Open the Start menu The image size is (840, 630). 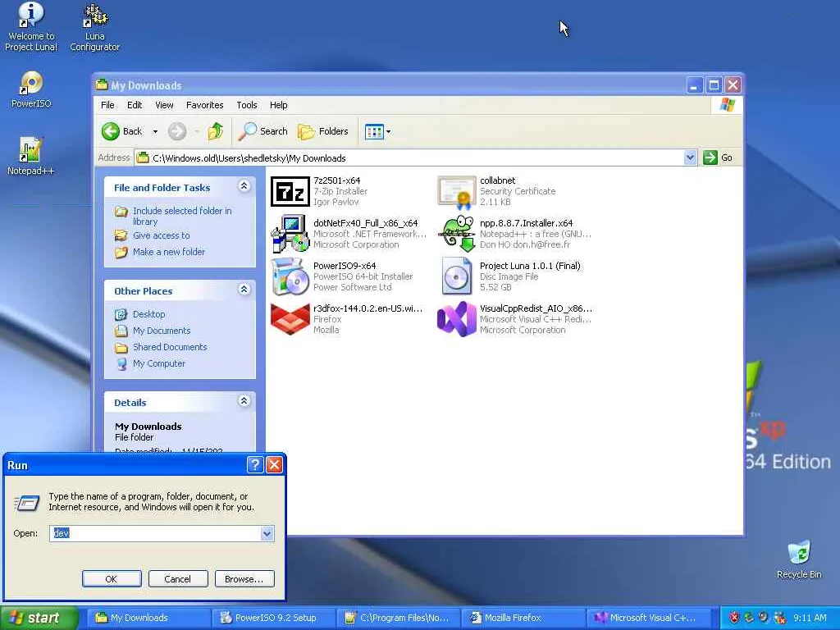(38, 618)
